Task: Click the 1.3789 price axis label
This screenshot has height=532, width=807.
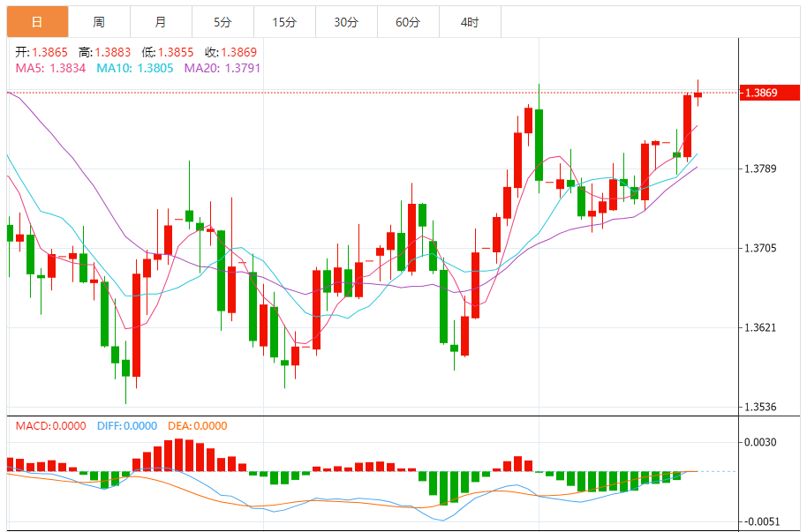Action: click(761, 169)
